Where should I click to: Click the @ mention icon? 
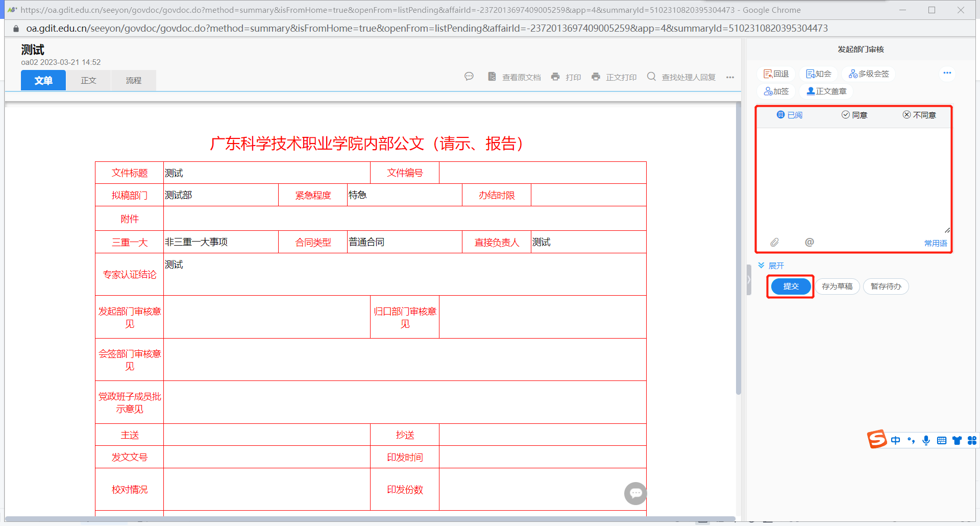point(810,242)
